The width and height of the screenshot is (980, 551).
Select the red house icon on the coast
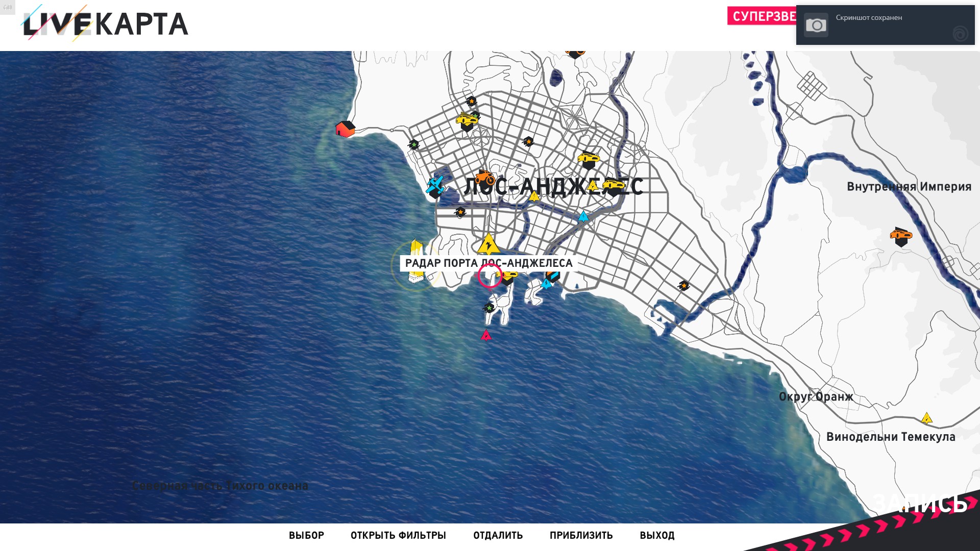(345, 129)
